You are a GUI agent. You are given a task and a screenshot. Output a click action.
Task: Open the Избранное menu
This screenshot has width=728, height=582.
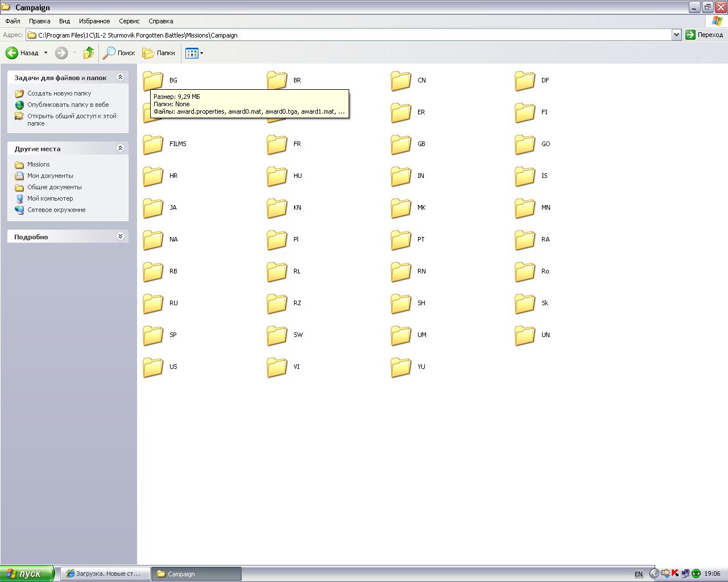(94, 21)
